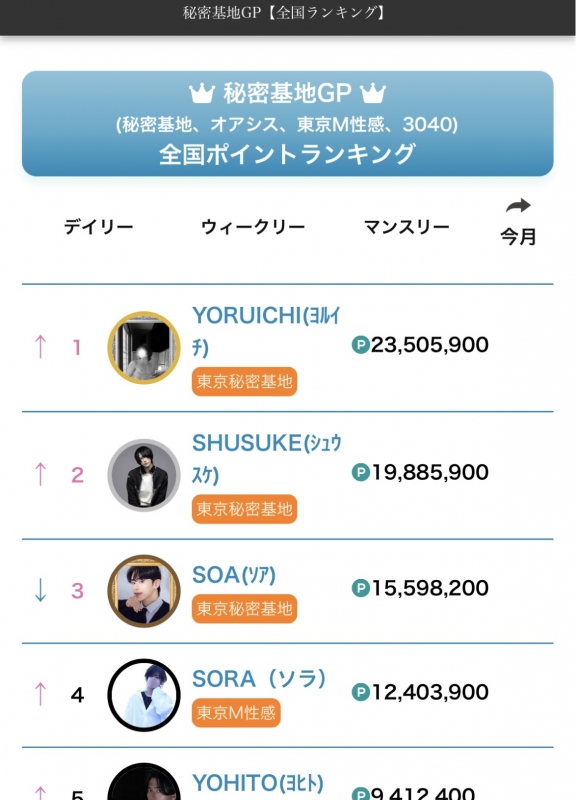Viewport: 576px width, 800px height.
Task: Click the 東京秘密基地 tag under SOA
Action: (244, 609)
